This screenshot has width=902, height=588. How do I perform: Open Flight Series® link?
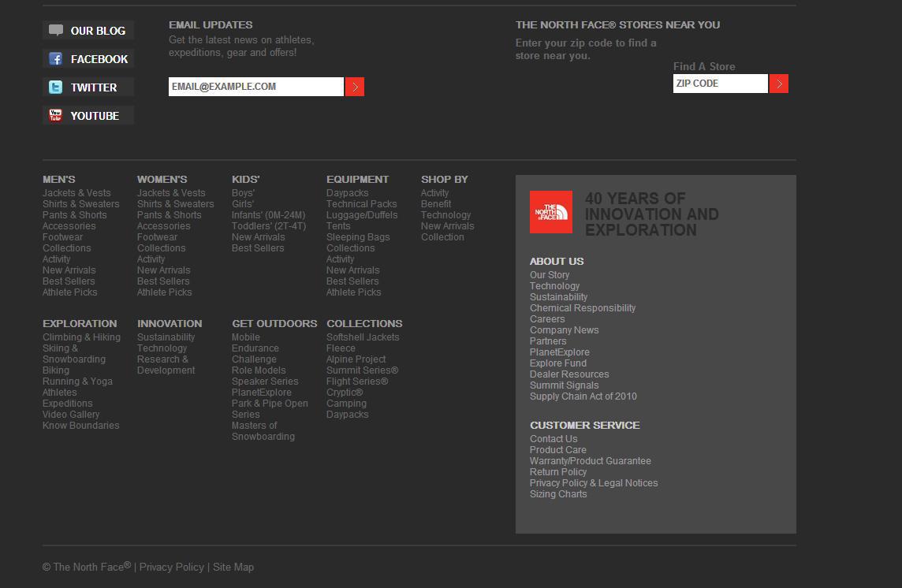[357, 381]
